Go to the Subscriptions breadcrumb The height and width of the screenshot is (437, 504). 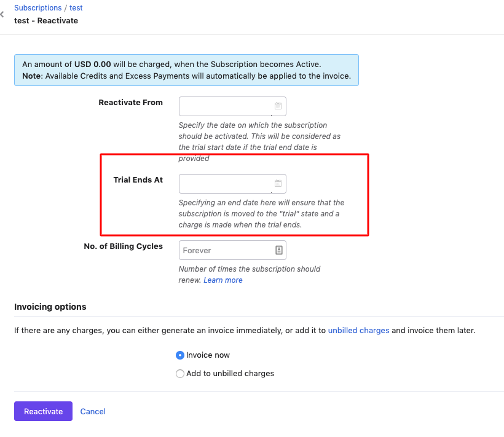click(37, 8)
